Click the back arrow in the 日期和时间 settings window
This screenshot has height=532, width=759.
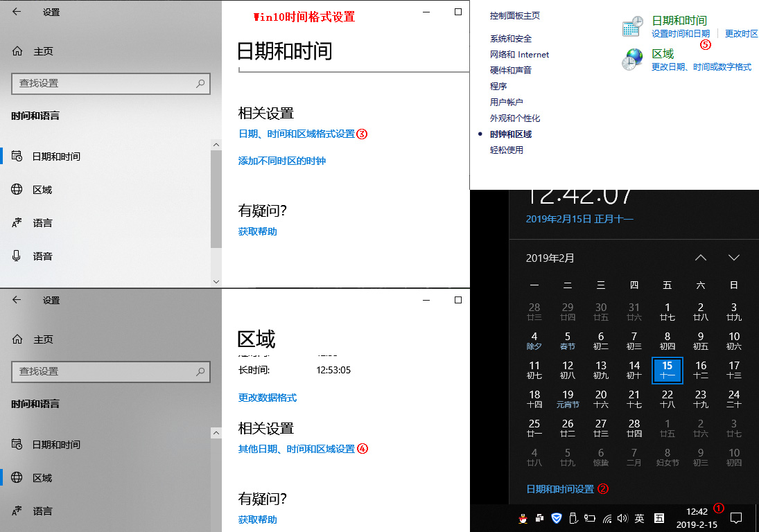point(17,12)
